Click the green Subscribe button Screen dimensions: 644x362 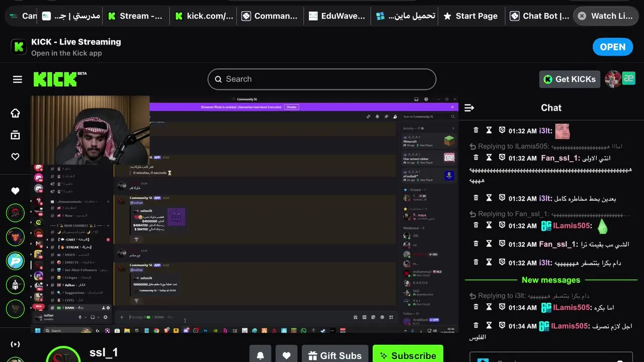coord(408,355)
